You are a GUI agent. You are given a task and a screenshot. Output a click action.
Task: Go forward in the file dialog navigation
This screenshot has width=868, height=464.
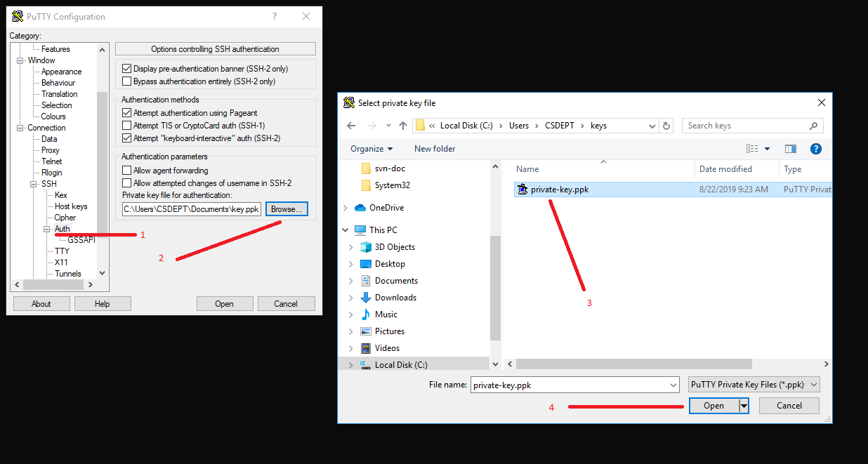point(372,126)
